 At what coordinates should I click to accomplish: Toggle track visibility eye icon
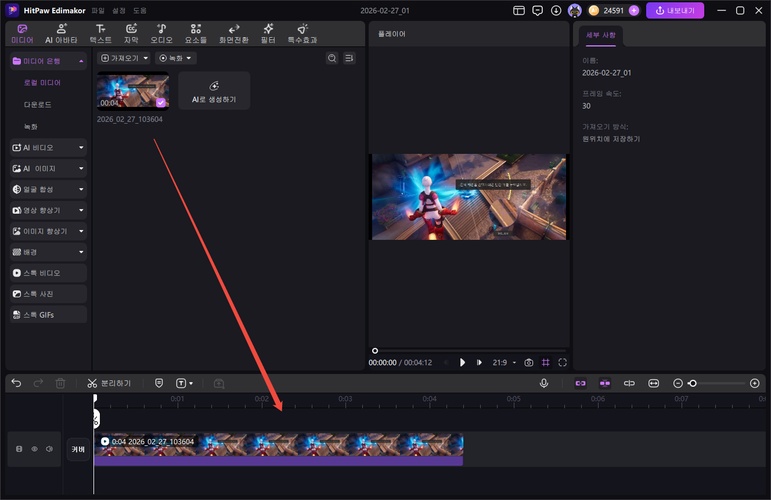click(34, 449)
